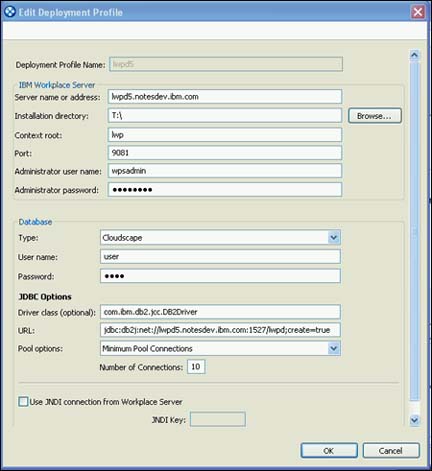Viewport: 432px width, 471px height.
Task: Click the database User name field
Action: (x=220, y=257)
